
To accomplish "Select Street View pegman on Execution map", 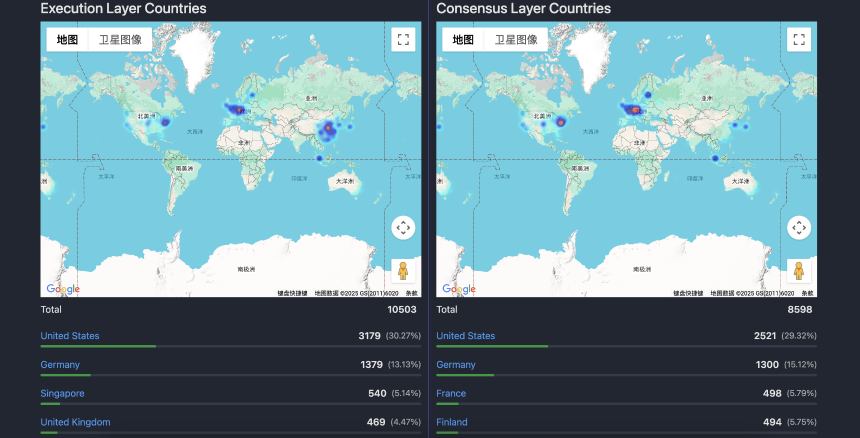I will [403, 271].
